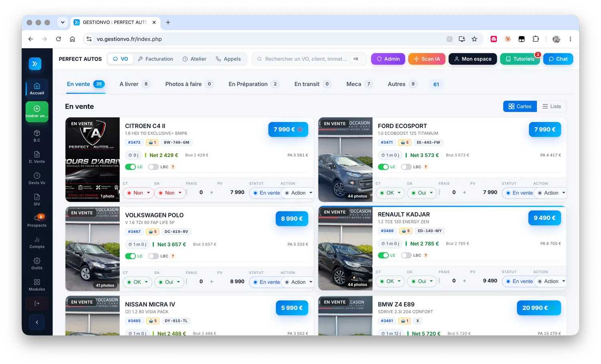
Task: Open Action dropdown on Renault Kadjar
Action: 551,282
